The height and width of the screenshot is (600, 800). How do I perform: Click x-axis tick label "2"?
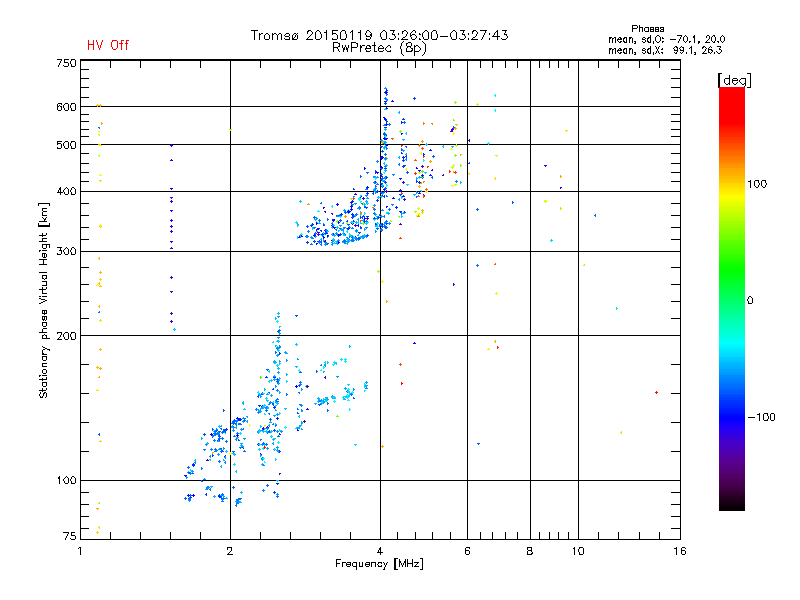tap(230, 551)
